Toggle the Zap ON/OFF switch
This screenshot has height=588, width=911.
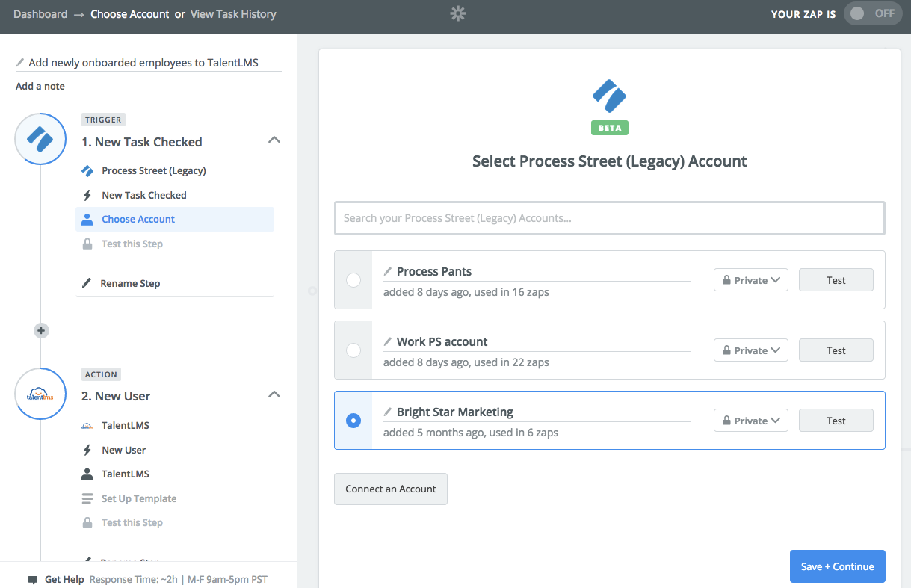[873, 13]
